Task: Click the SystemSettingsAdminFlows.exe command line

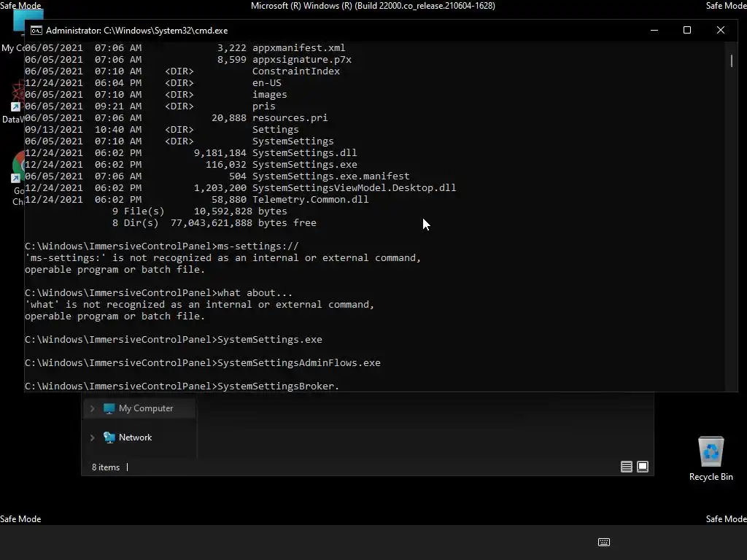Action: click(203, 363)
